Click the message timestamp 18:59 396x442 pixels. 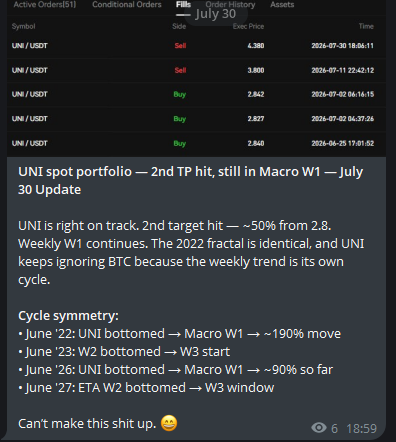361,428
